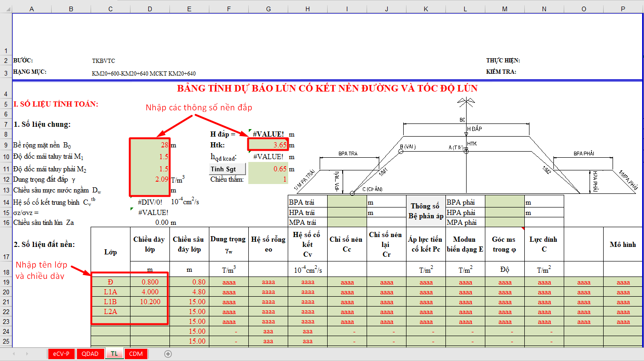Select column H header
Image resolution: width=644 pixels, height=361 pixels.
tap(307, 9)
